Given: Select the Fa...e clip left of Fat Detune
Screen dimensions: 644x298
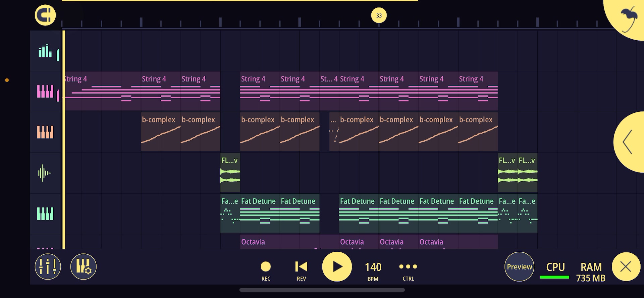Looking at the screenshot, I should coord(230,213).
